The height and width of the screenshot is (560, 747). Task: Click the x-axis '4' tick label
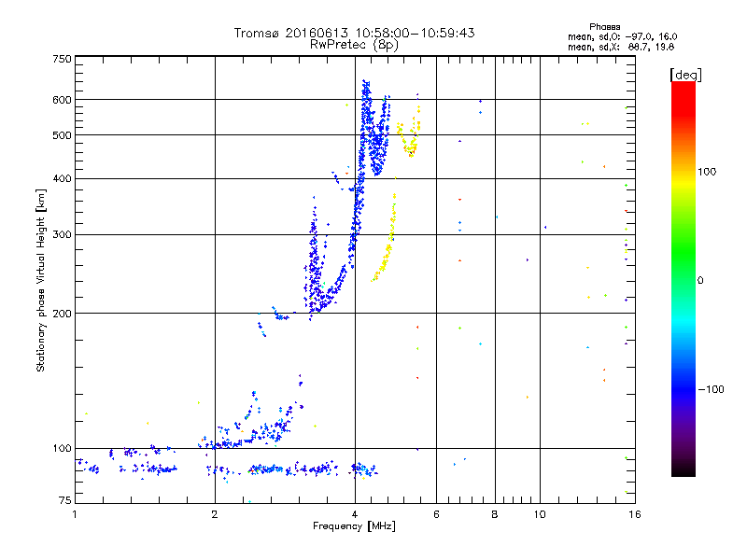pyautogui.click(x=355, y=514)
